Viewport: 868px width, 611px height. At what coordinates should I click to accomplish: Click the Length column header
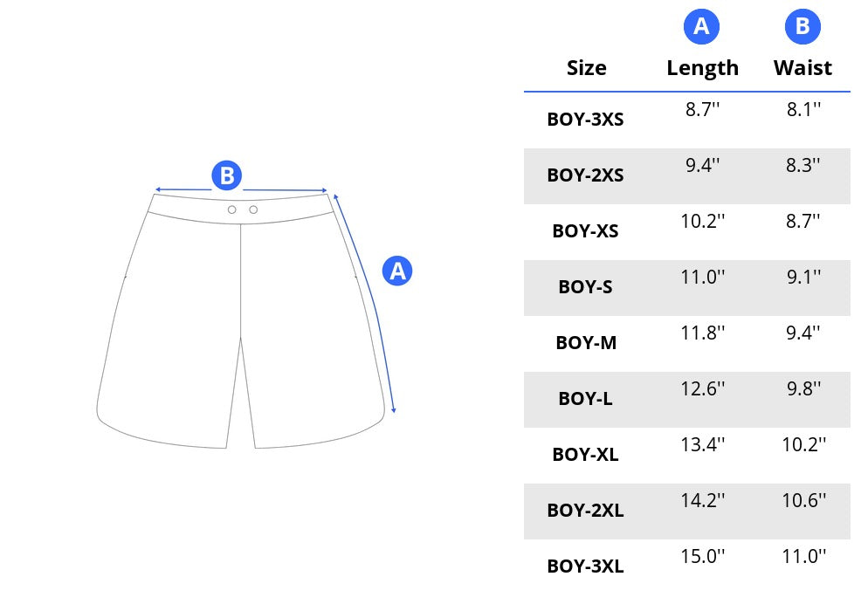click(x=702, y=68)
